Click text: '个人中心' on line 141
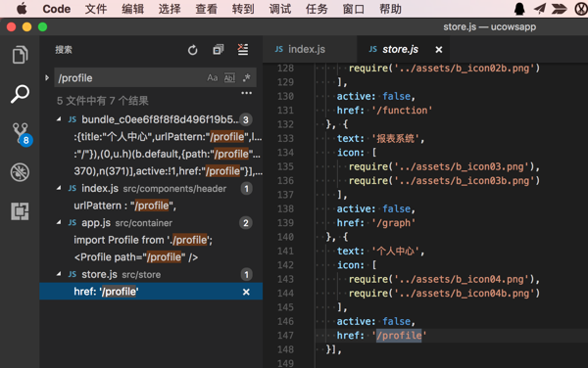 click(x=380, y=251)
